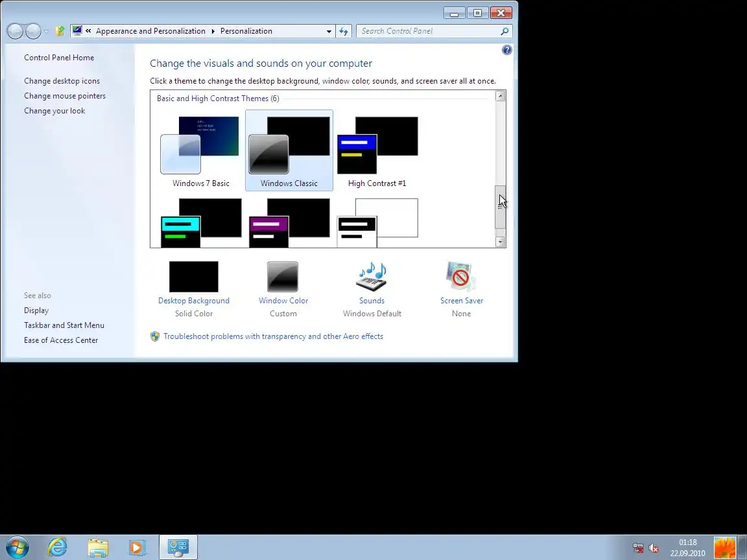Open Display under See also
The image size is (747, 560).
(36, 310)
